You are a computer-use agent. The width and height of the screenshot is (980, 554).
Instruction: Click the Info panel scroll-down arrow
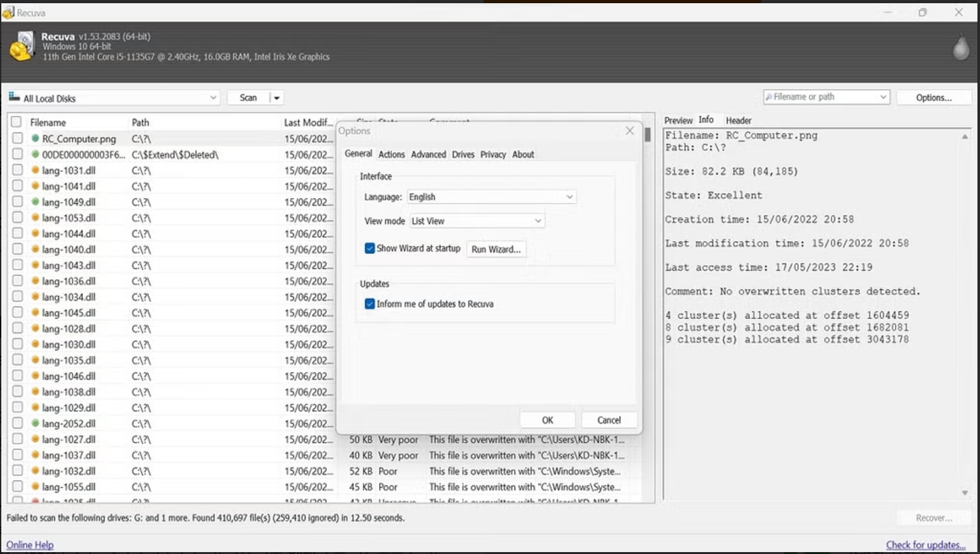[x=965, y=493]
